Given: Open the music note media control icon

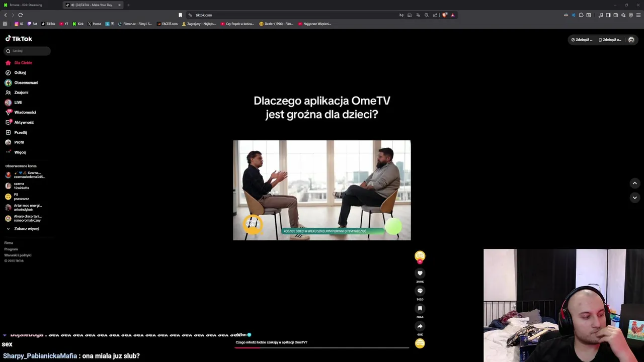Looking at the screenshot, I should [x=600, y=15].
